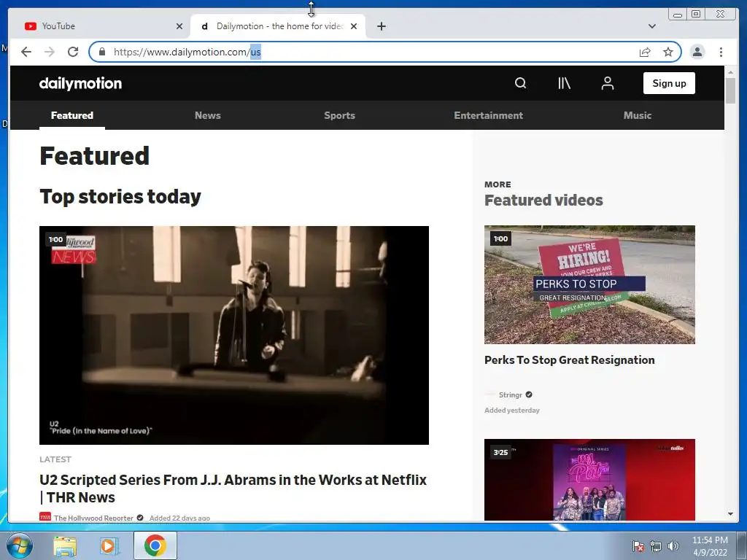
Task: Share this page icon in address bar
Action: [645, 52]
